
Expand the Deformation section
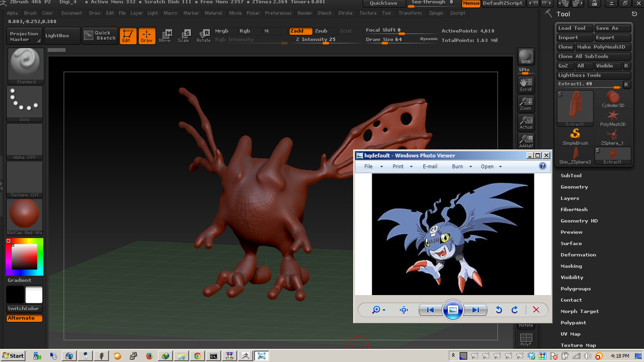(578, 255)
